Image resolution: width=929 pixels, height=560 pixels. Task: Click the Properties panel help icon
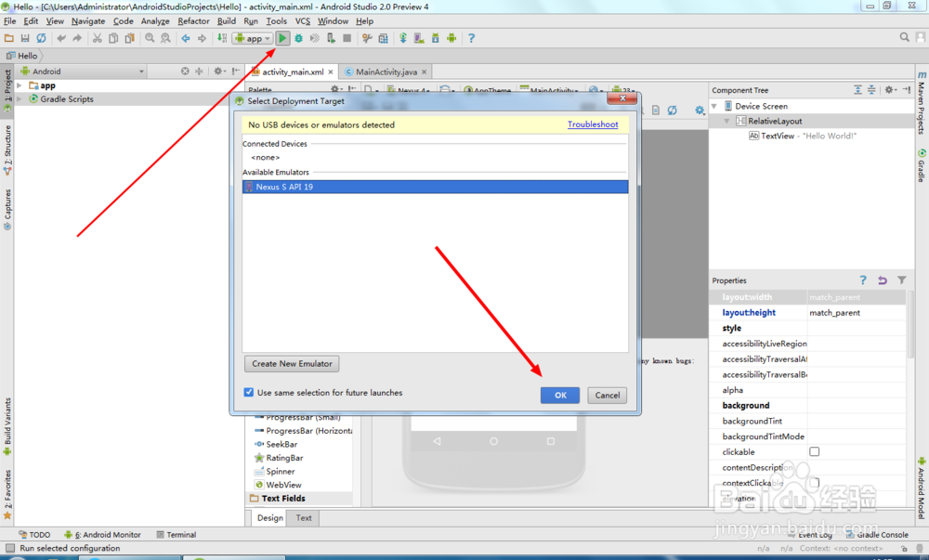863,280
